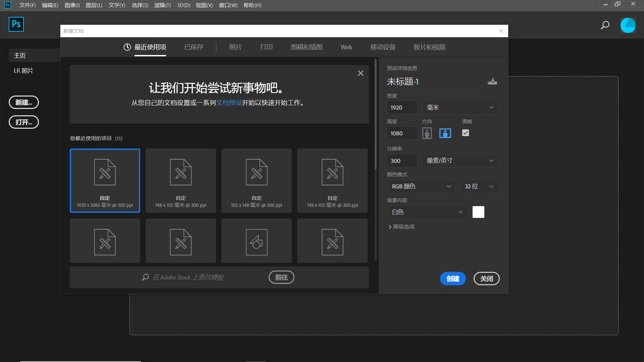The image size is (644, 362).
Task: Click the 文档预设 link
Action: coord(229,103)
